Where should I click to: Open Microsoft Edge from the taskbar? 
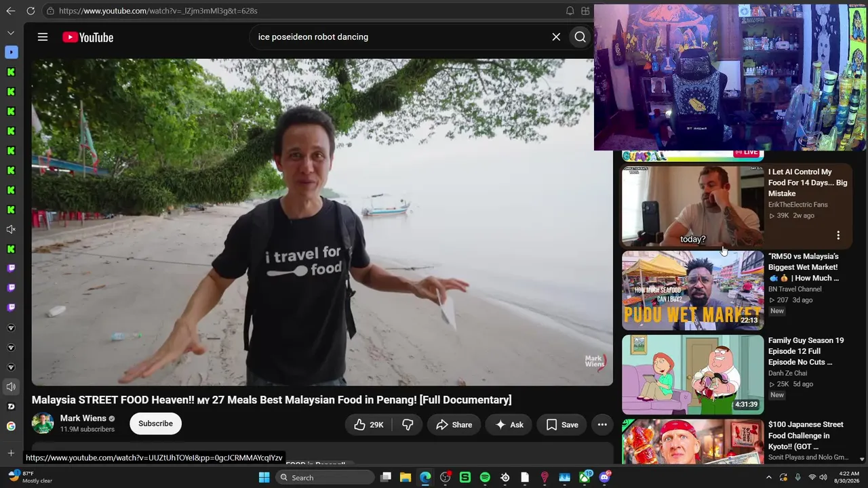point(425,478)
